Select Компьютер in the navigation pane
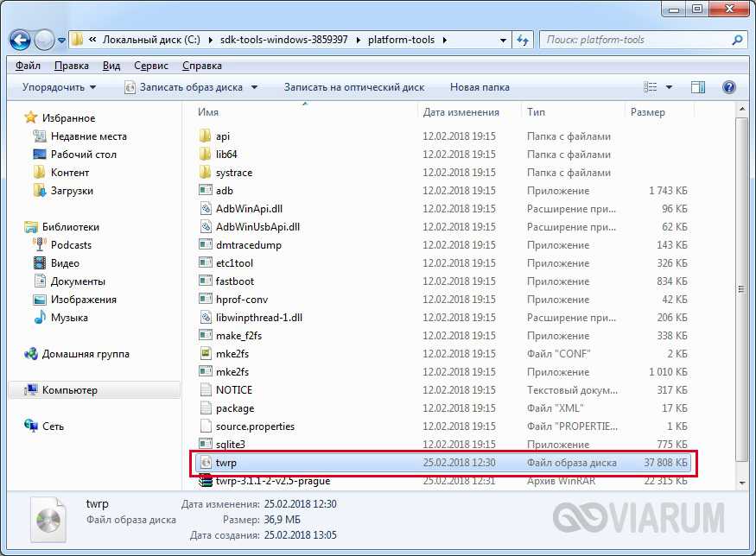756x556 pixels. 69,390
